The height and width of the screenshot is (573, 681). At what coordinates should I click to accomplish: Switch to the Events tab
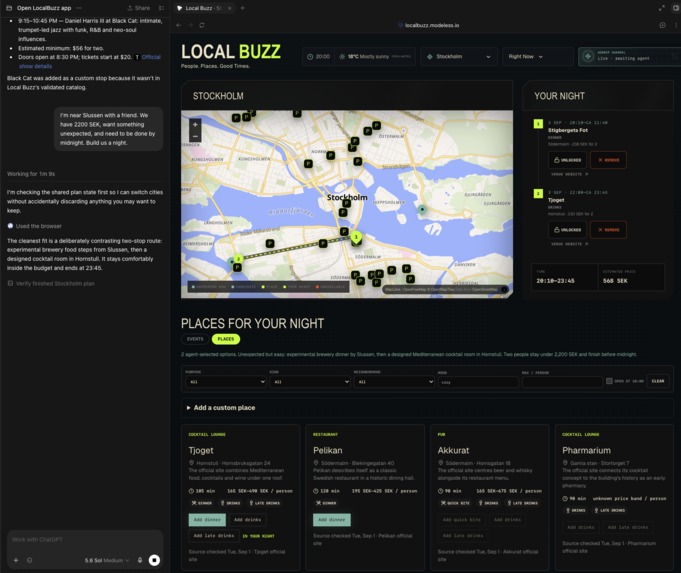(195, 339)
